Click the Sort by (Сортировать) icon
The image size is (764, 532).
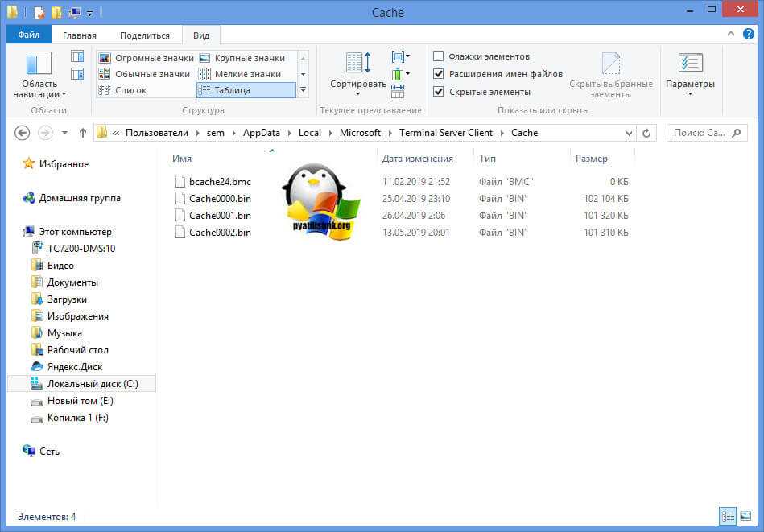(x=357, y=64)
